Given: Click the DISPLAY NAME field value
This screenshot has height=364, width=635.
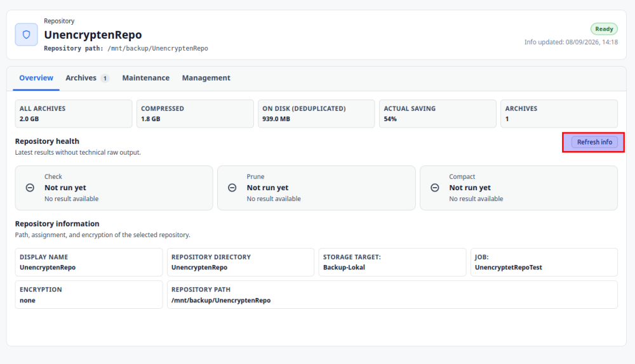Looking at the screenshot, I should pos(48,268).
